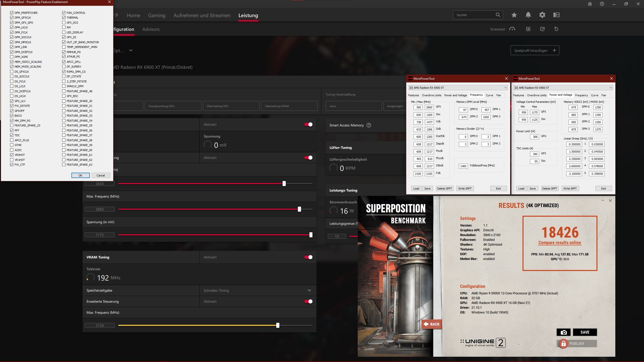Click the reset tuning arrow icon
Image resolution: width=644 pixels, height=362 pixels.
pyautogui.click(x=556, y=29)
